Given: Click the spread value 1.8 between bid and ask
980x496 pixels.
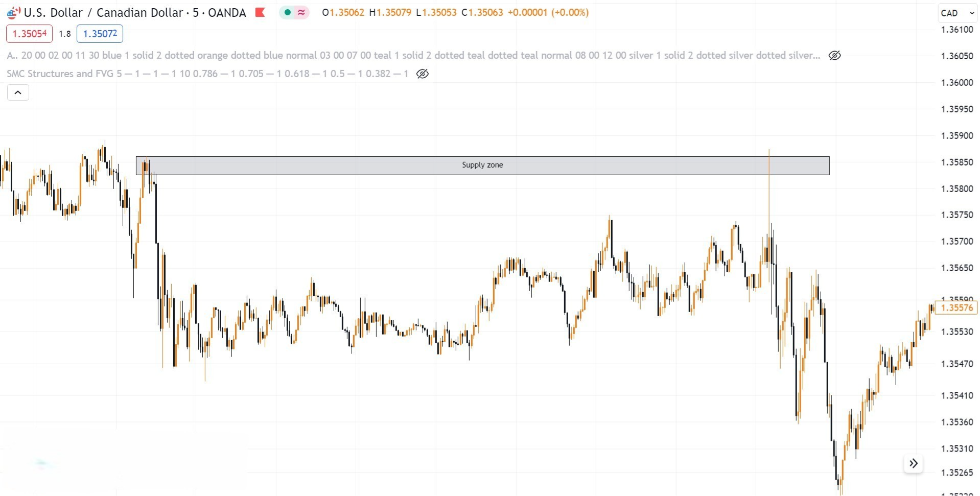Looking at the screenshot, I should click(65, 34).
